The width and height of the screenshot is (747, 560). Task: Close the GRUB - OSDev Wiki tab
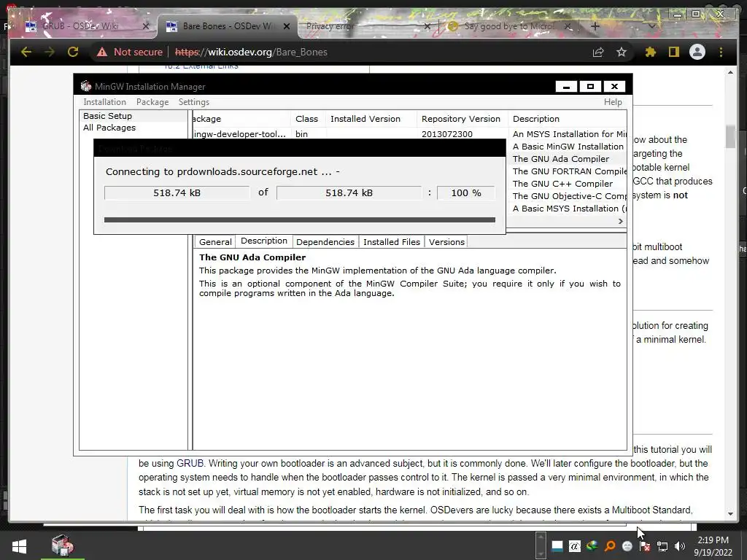[146, 27]
